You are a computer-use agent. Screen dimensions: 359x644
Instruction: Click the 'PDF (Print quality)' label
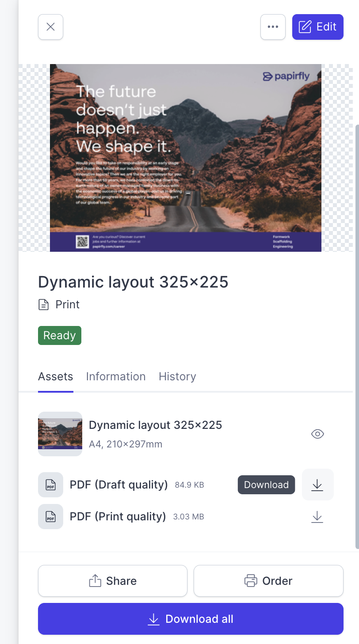pos(118,516)
